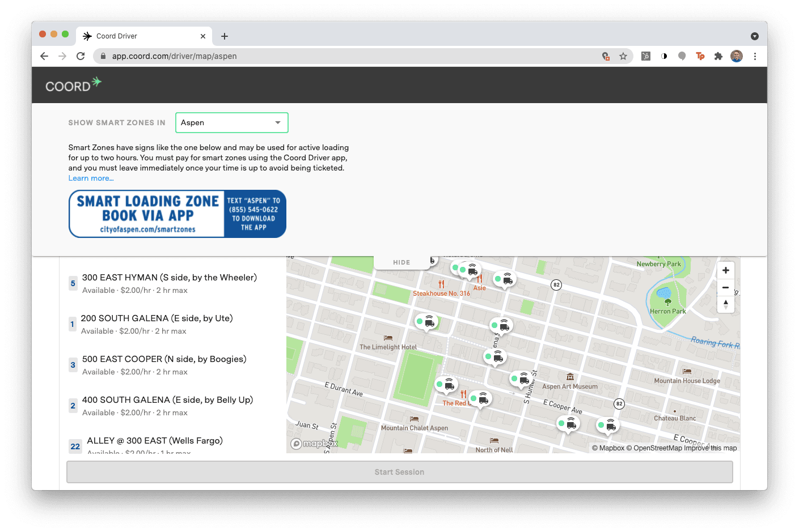Select truck marker overlapping The Red label
Image resolution: width=799 pixels, height=532 pixels.
point(480,399)
